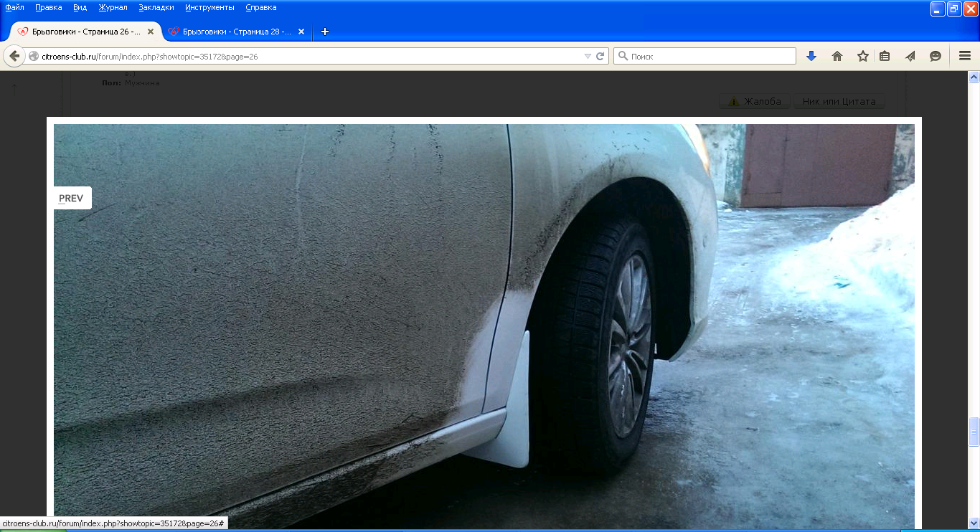Click the Ник или Цитата button
This screenshot has height=532, width=980.
point(839,101)
